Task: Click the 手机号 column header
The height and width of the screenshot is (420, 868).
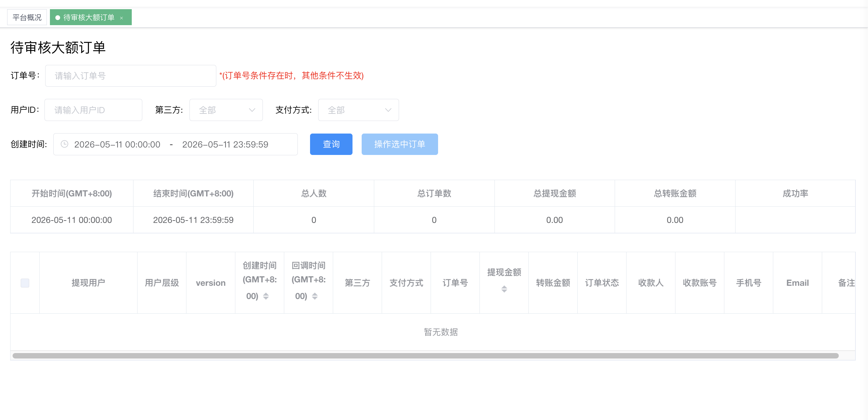Action: (x=749, y=283)
